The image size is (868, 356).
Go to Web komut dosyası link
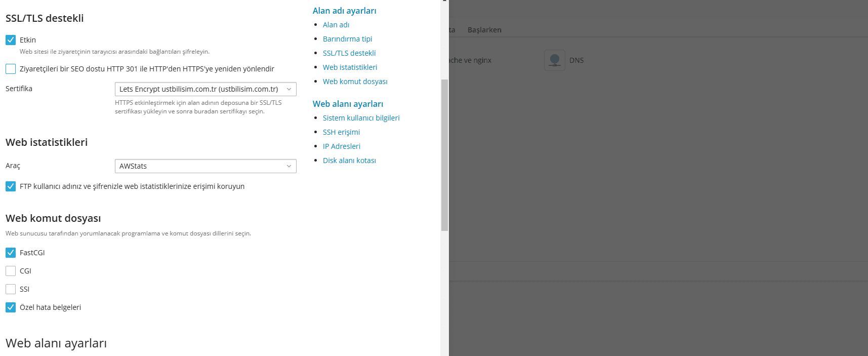[x=355, y=82]
